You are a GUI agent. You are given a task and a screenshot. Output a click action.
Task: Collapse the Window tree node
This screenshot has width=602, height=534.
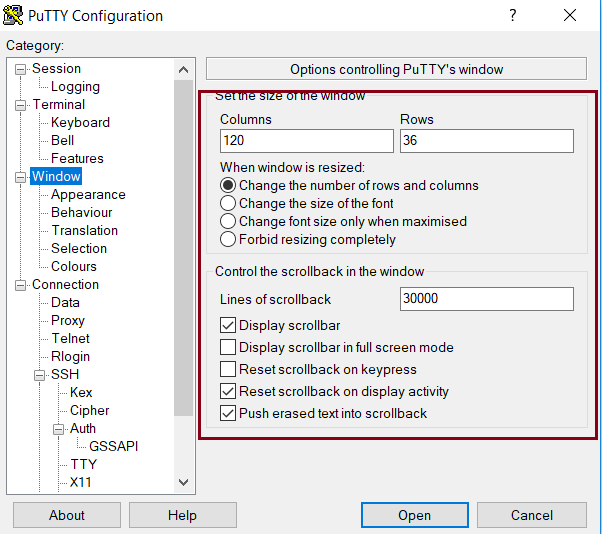tap(20, 177)
